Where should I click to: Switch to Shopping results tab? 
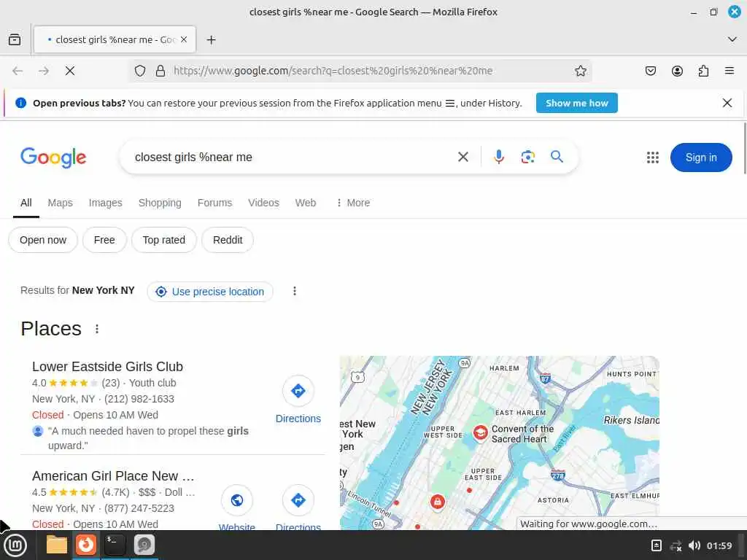160,203
